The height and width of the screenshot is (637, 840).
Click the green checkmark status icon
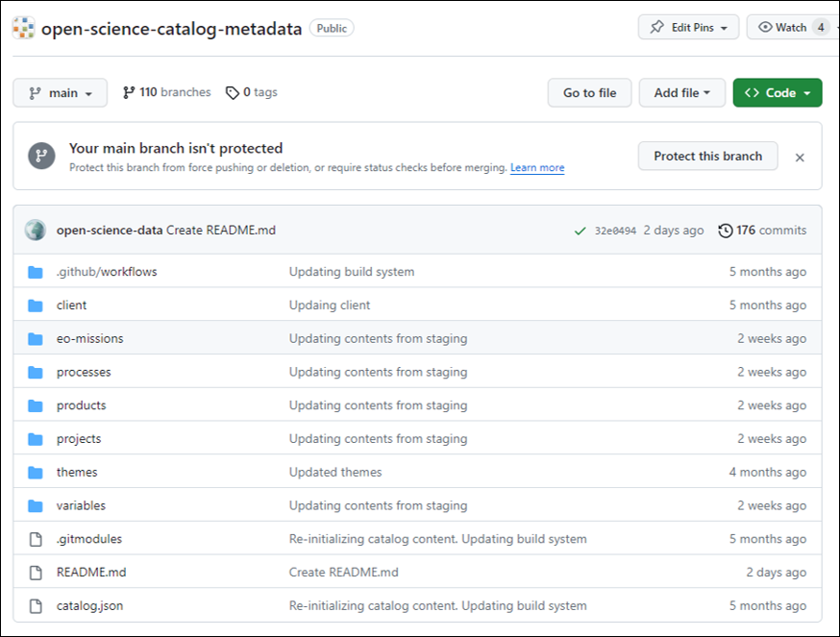[580, 231]
